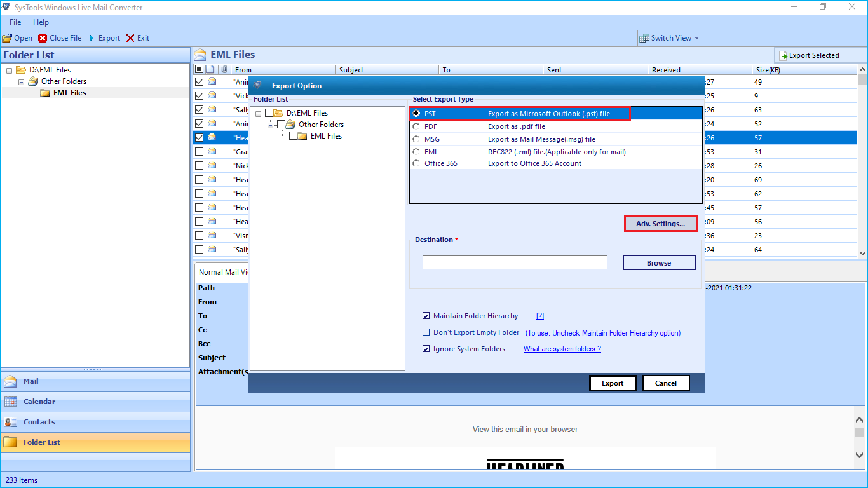The image size is (868, 488).
Task: Click the red Close File icon
Action: (43, 38)
